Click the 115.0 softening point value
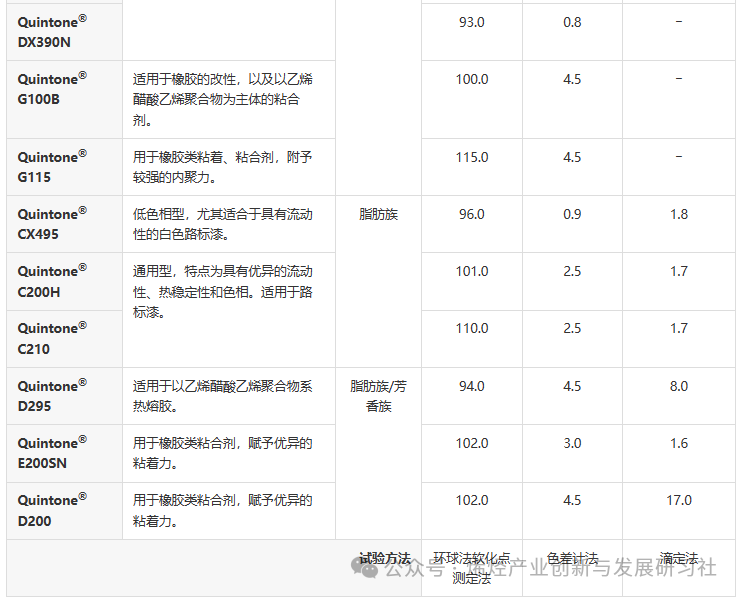Image resolution: width=741 pixels, height=598 pixels. click(x=472, y=157)
